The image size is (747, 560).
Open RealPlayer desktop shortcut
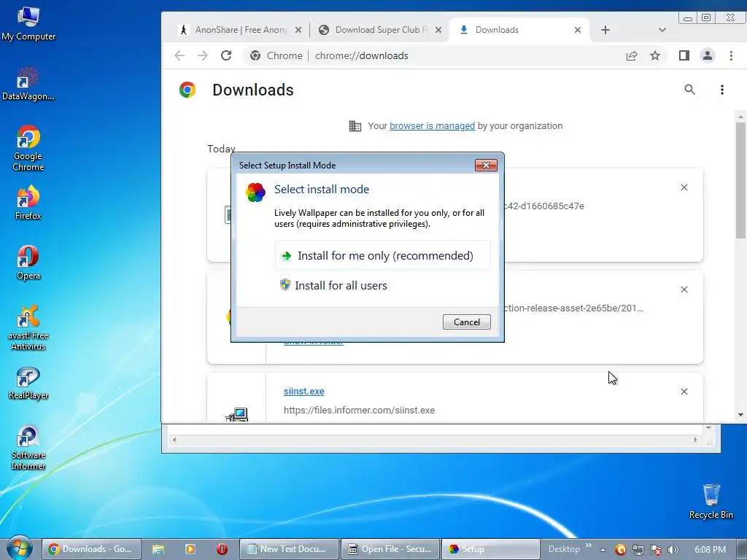[x=28, y=384]
